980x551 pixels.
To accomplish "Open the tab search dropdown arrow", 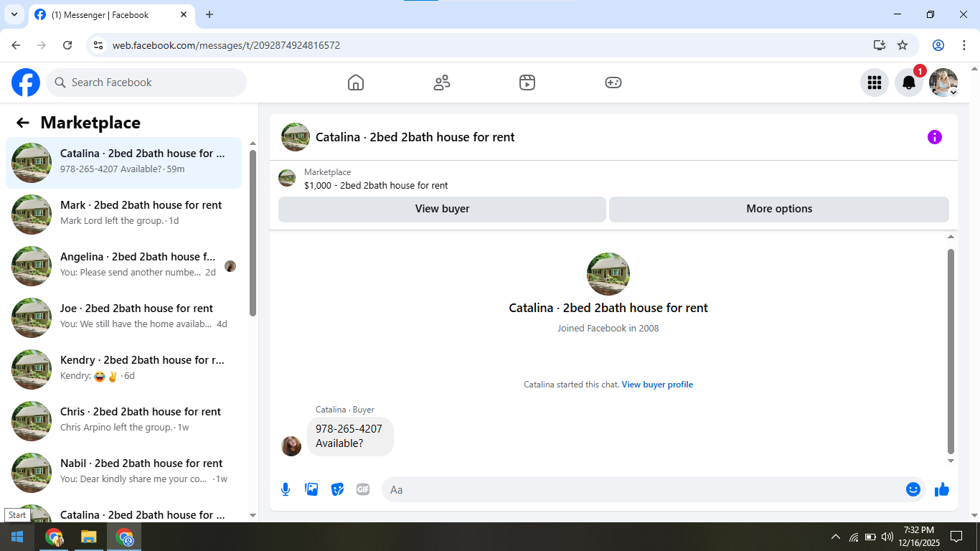I will [14, 14].
